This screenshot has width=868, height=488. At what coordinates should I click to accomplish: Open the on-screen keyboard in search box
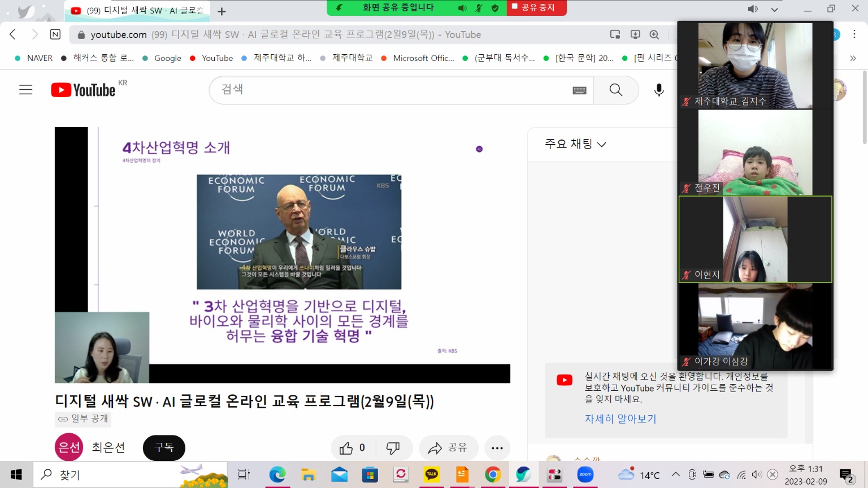tap(579, 90)
